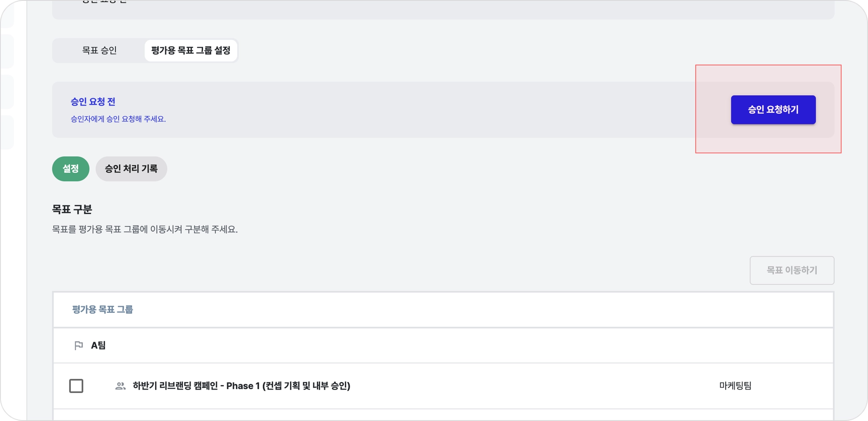Click the flag icon beside A팀
This screenshot has width=868, height=421.
tap(78, 346)
